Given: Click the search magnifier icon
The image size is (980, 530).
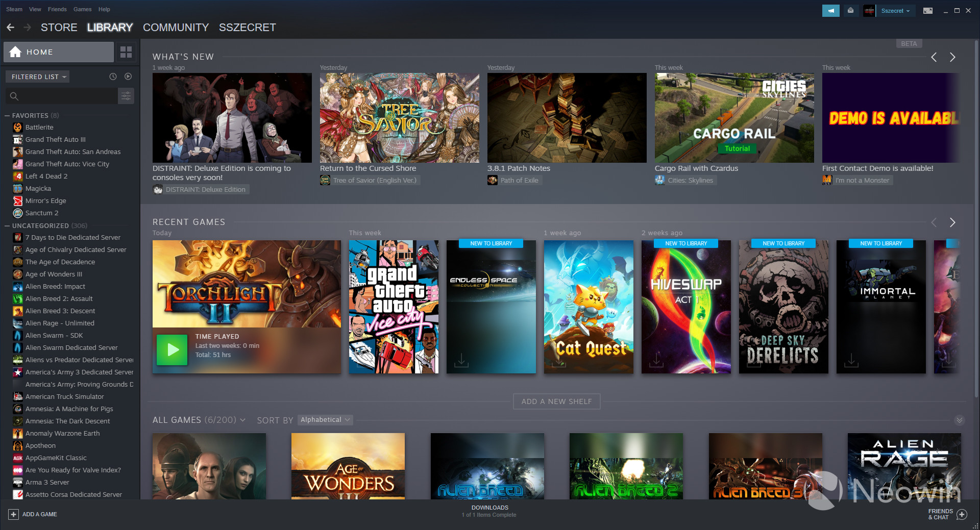Looking at the screenshot, I should (14, 96).
